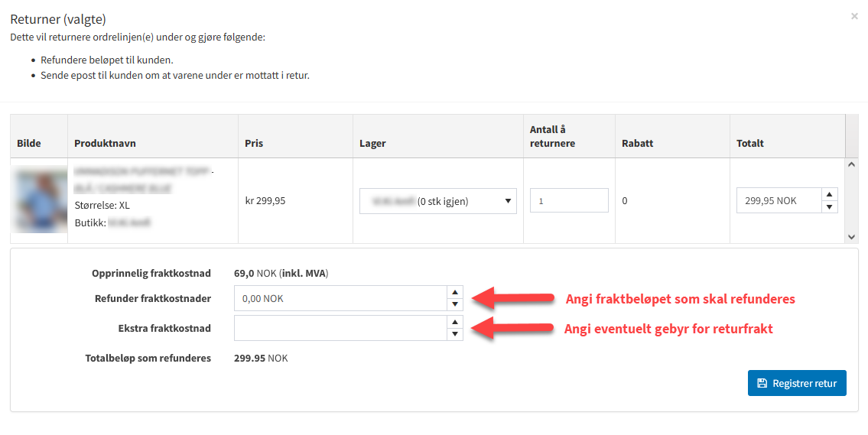Click the Totalt 299,95 NOK field
Image resolution: width=868 pixels, height=435 pixels.
[778, 201]
